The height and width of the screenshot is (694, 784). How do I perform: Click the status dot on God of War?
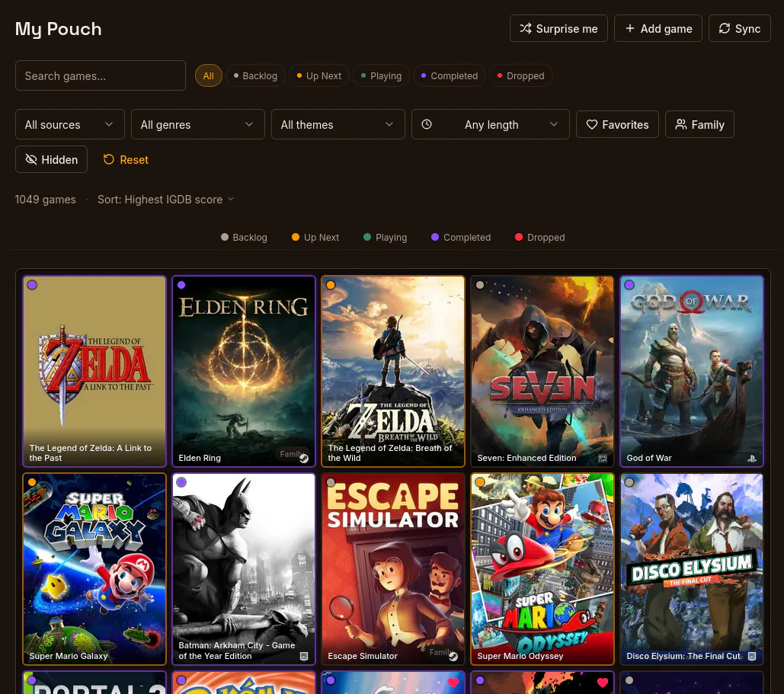pos(629,285)
